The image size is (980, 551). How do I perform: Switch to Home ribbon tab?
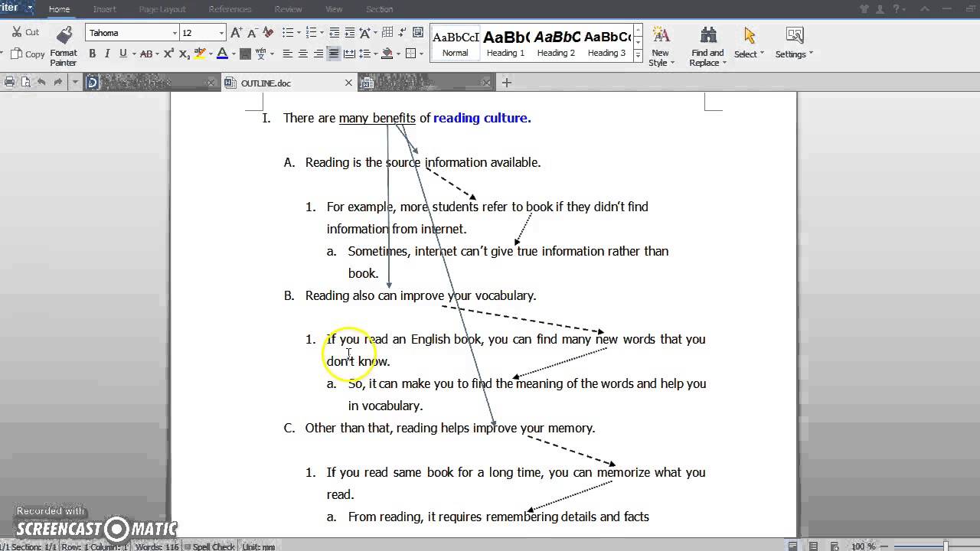click(59, 9)
